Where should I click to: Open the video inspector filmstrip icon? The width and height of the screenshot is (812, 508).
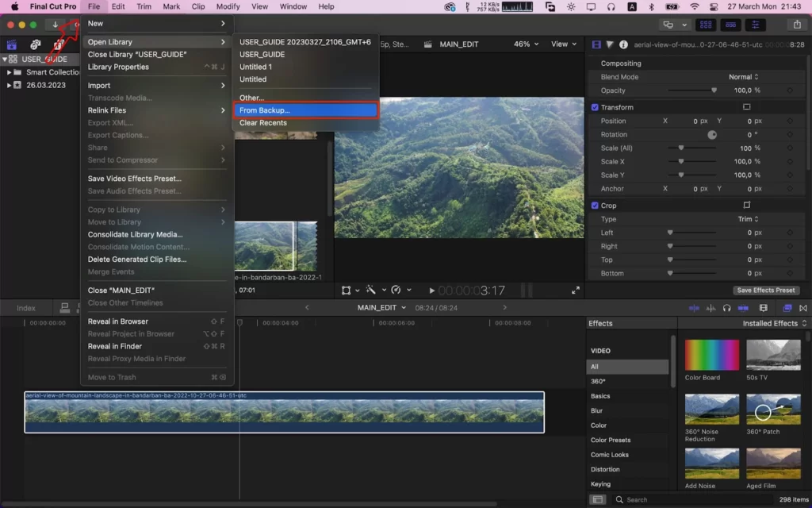[596, 44]
